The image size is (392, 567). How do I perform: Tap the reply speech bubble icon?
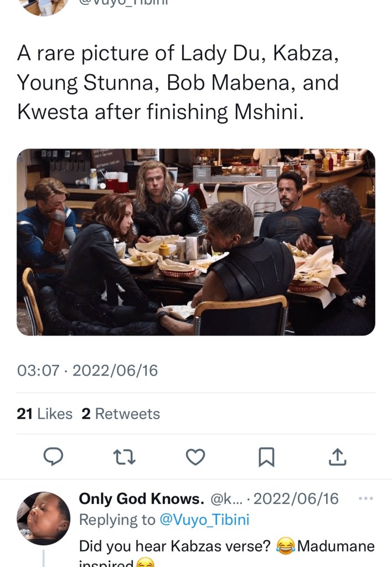click(x=53, y=456)
